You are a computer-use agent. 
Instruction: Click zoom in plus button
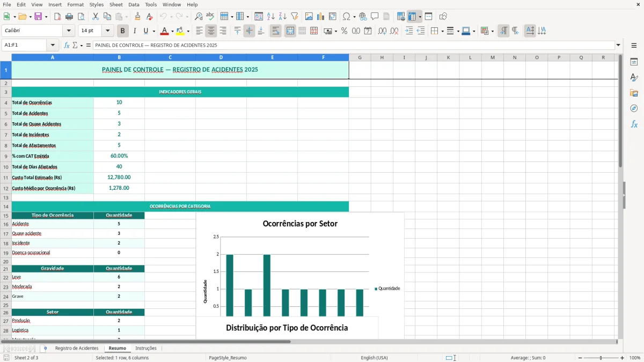[623, 358]
